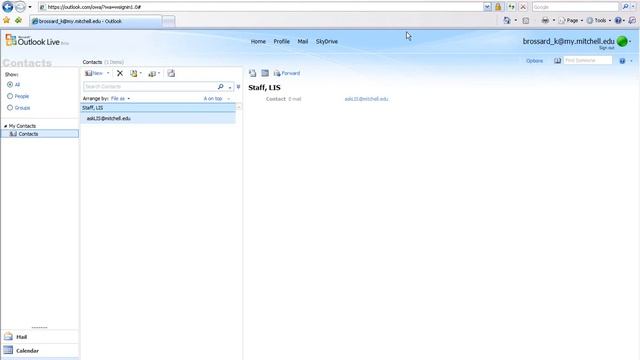The width and height of the screenshot is (640, 360).
Task: Open the IE Page menu
Action: (x=570, y=20)
